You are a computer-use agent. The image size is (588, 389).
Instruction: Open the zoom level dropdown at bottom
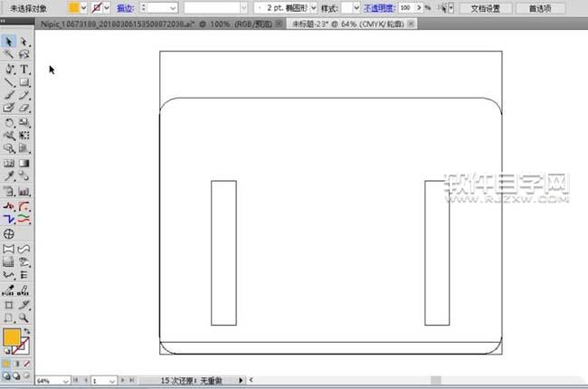[66, 381]
